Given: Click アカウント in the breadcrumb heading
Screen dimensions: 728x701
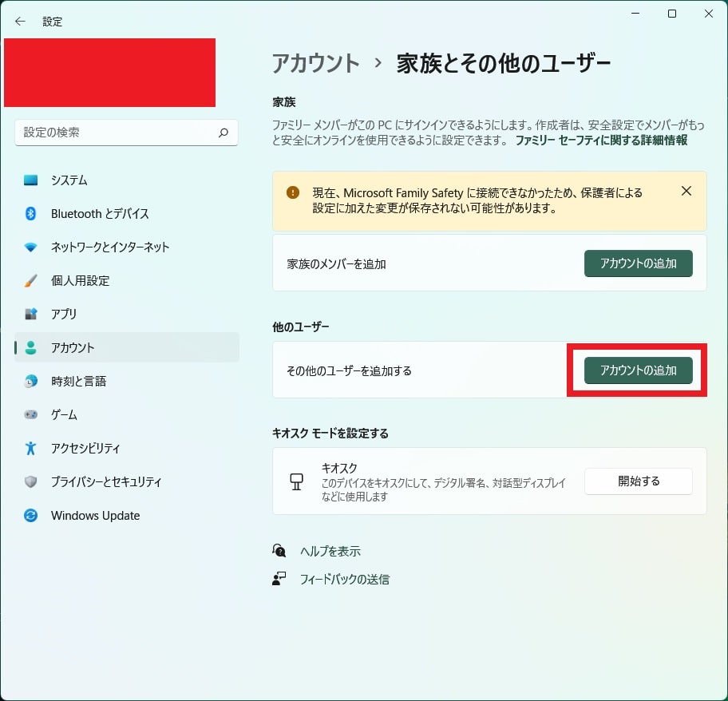Looking at the screenshot, I should pos(316,63).
